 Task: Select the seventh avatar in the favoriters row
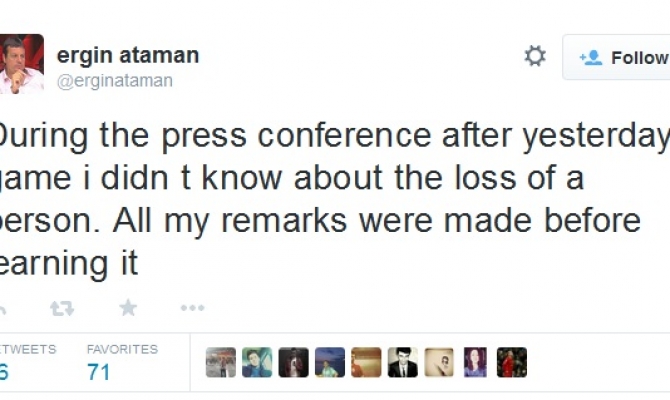(x=439, y=362)
